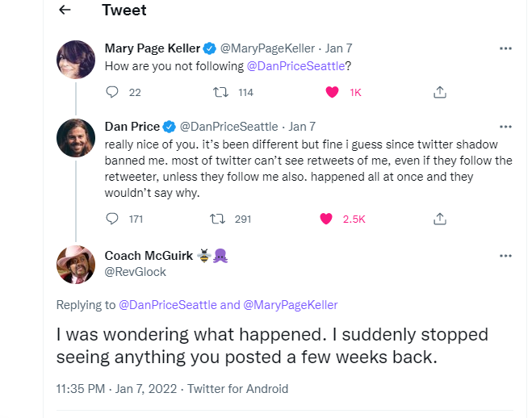532x418 pixels.
Task: Open more options on Coach McGuirk's tweet
Action: (505, 256)
